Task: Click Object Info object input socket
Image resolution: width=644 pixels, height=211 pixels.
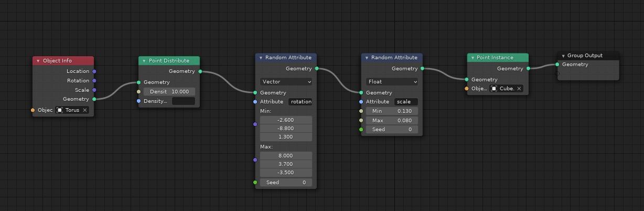Action: (33, 110)
